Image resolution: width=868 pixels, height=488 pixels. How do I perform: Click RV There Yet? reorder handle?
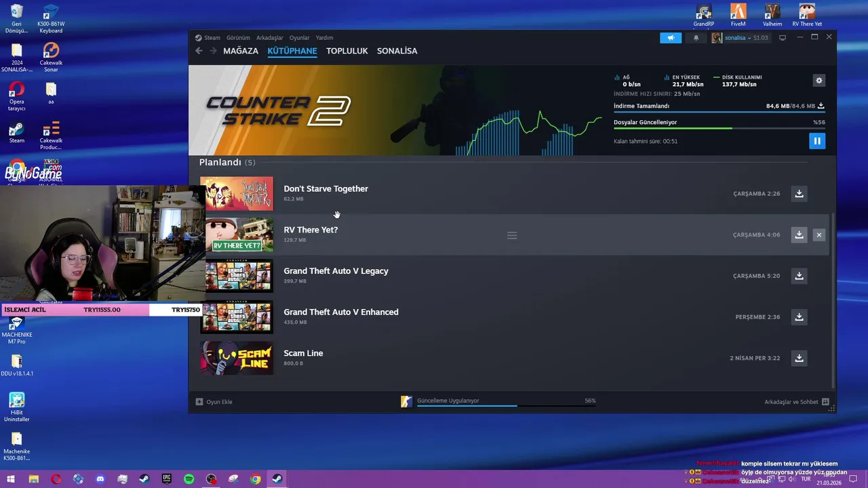[512, 235]
